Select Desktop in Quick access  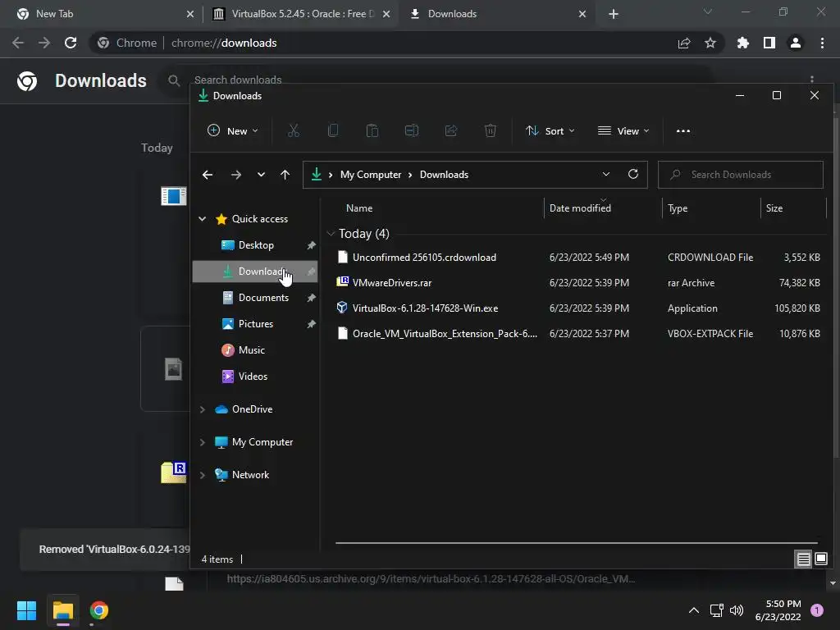(x=255, y=245)
